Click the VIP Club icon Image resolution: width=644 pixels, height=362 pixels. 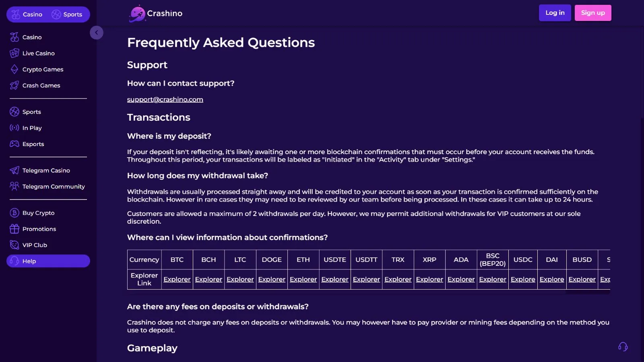(x=14, y=245)
